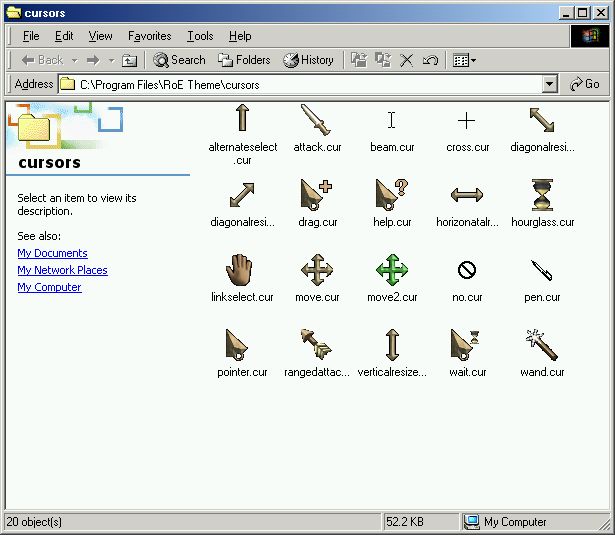Select the help.cur question mark cursor
This screenshot has width=615, height=535.
pos(391,195)
